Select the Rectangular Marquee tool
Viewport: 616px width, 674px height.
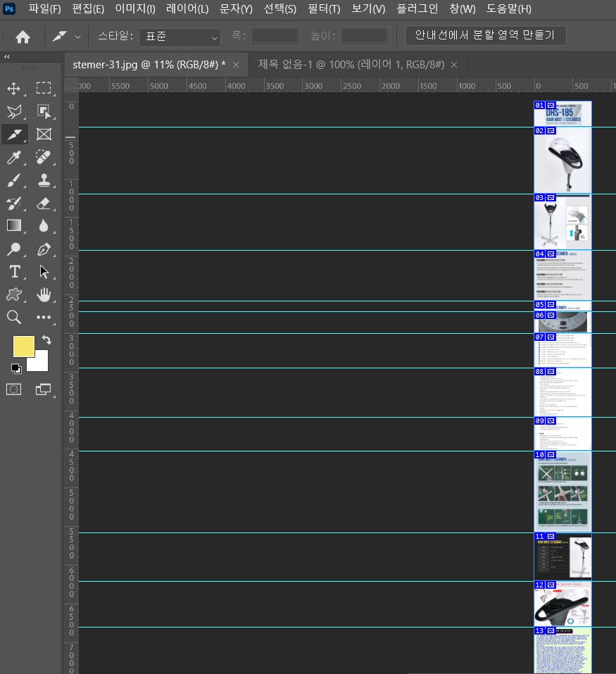44,88
